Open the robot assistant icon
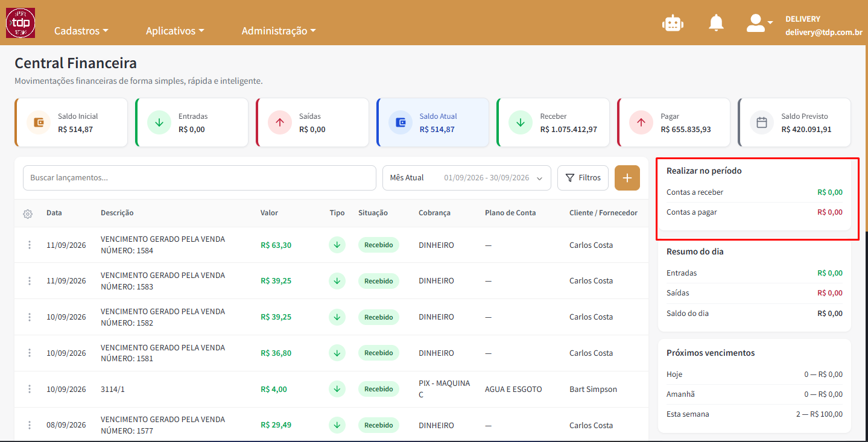The image size is (868, 442). (x=673, y=23)
